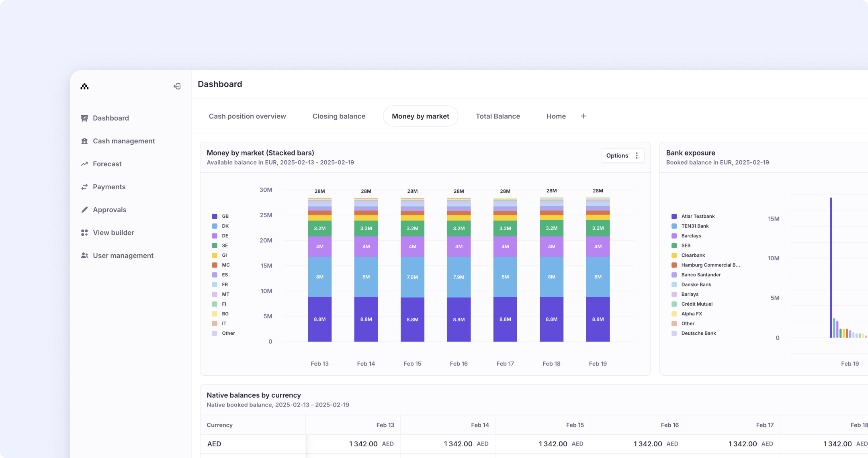Click the Forecast trend arrow icon
868x458 pixels.
(84, 164)
